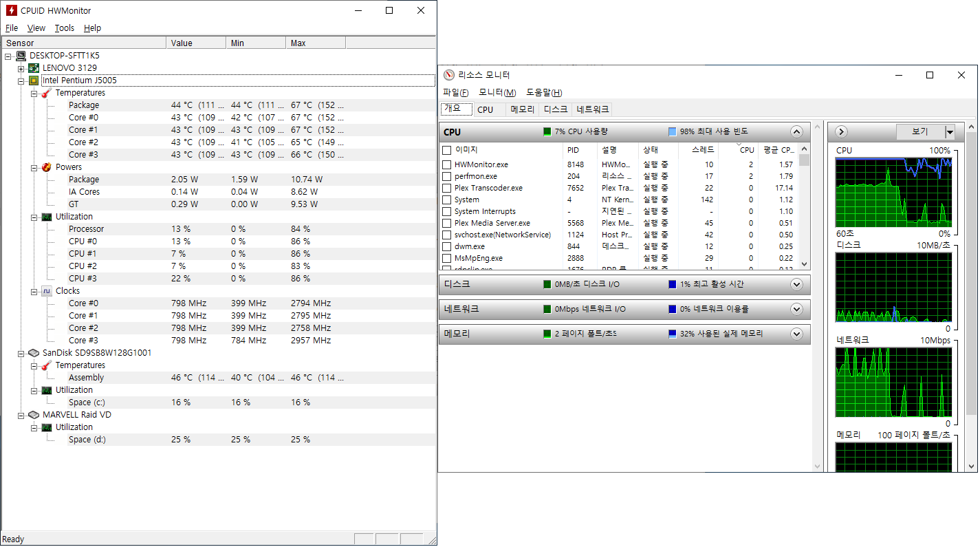Open the 도움말(H) menu
The image size is (980, 547).
tap(544, 92)
